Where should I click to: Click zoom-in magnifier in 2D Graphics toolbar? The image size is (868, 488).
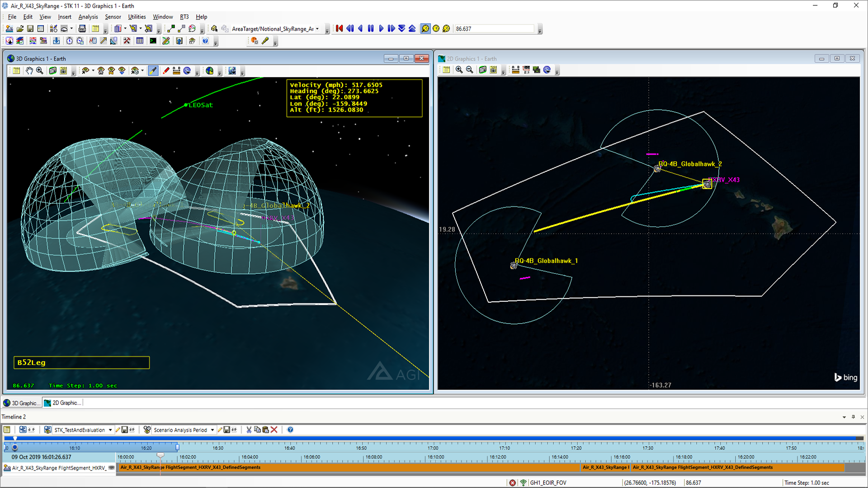[x=459, y=70]
